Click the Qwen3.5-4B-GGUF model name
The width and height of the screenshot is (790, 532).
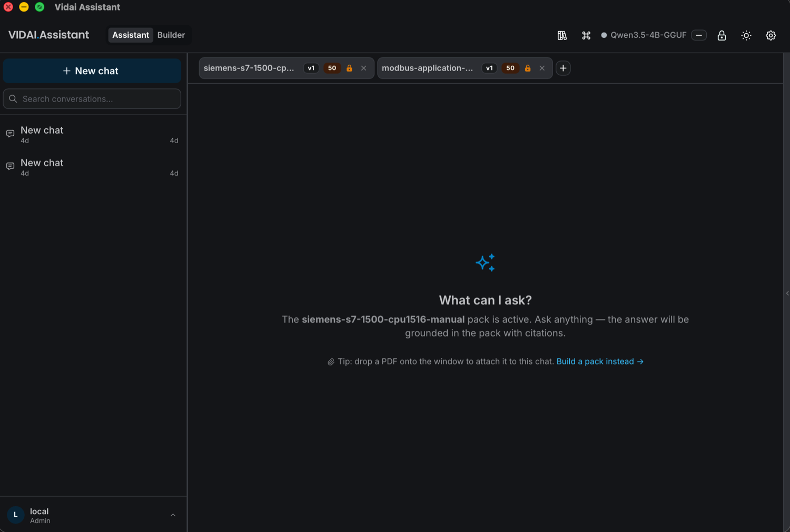click(x=648, y=35)
